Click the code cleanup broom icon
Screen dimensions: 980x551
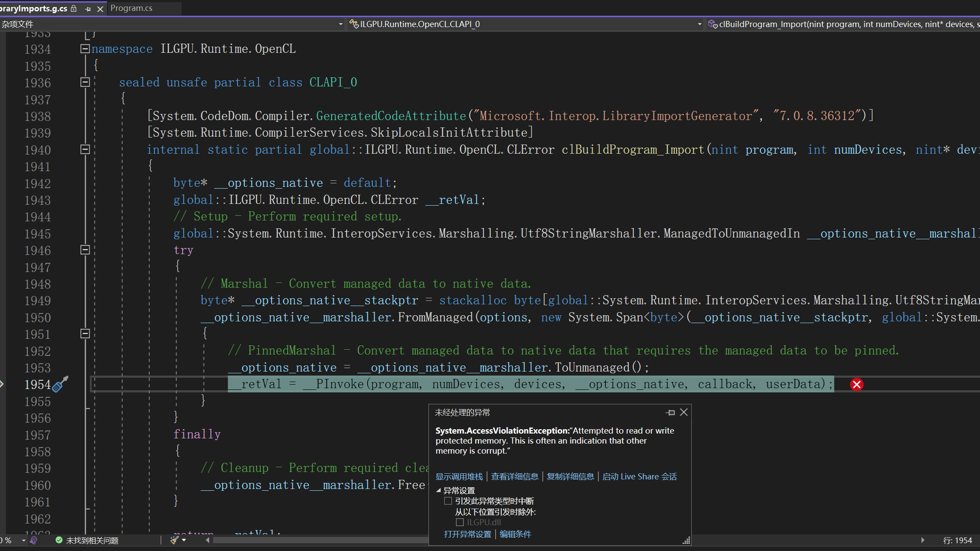click(174, 540)
